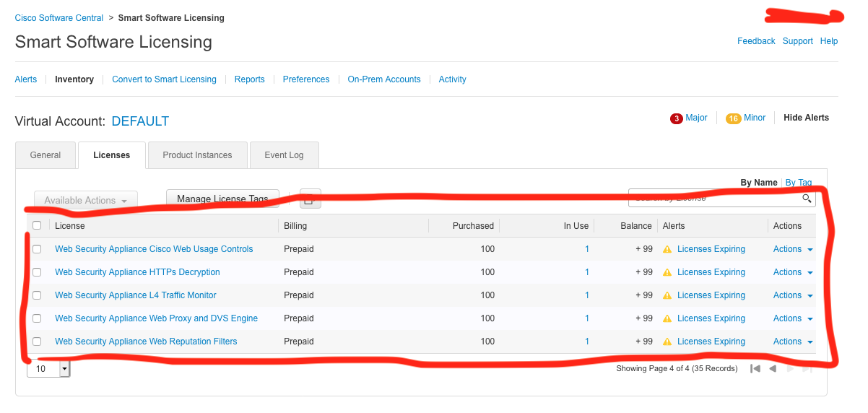The image size is (868, 413).
Task: Check the box for Web Security Appliance L4 Traffic Monitor
Action: [x=37, y=295]
